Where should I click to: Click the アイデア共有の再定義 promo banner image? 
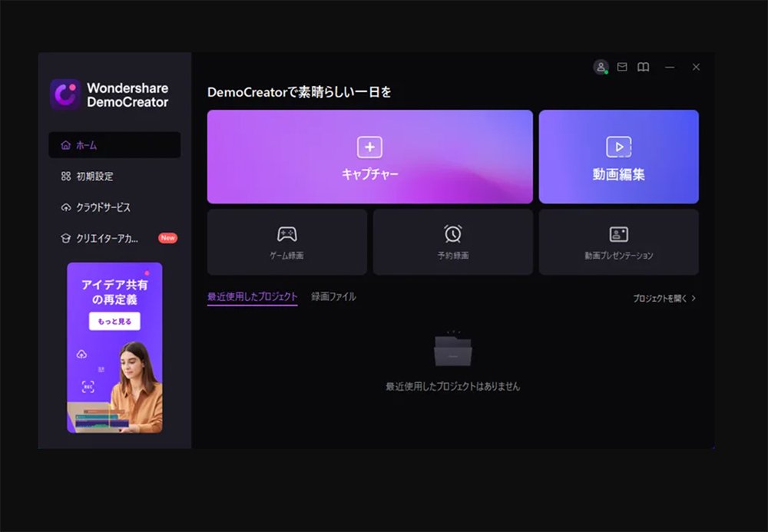[114, 348]
